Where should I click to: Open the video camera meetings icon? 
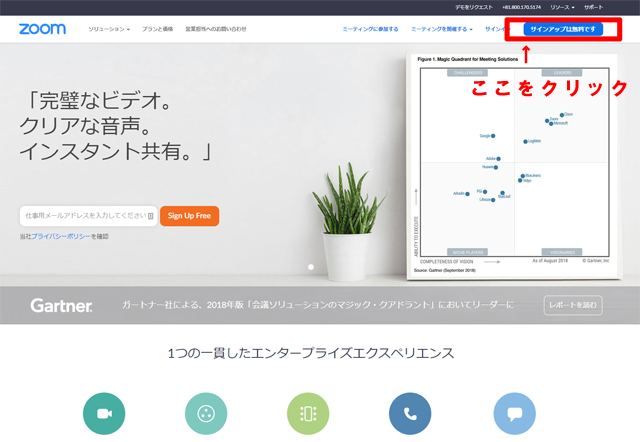(104, 413)
